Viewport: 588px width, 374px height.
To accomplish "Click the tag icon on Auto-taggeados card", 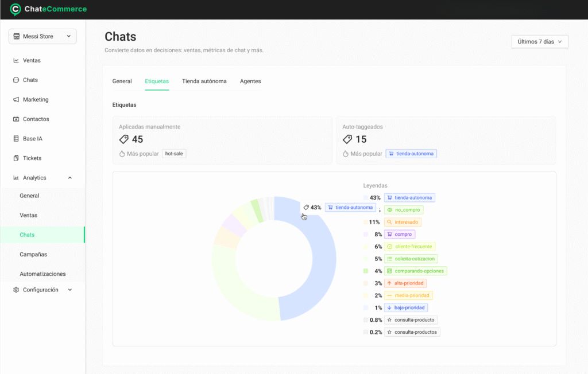I will (x=347, y=139).
